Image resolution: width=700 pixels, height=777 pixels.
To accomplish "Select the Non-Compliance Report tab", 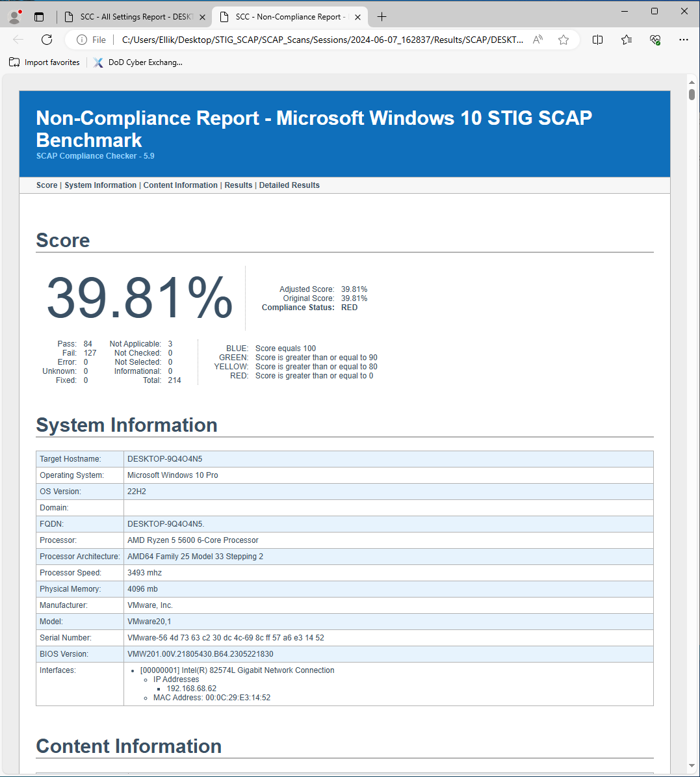I will [288, 16].
